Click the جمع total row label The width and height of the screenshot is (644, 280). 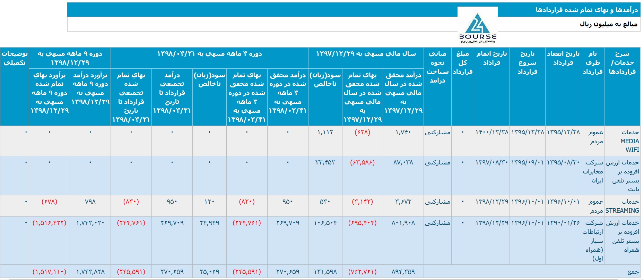[633, 272]
